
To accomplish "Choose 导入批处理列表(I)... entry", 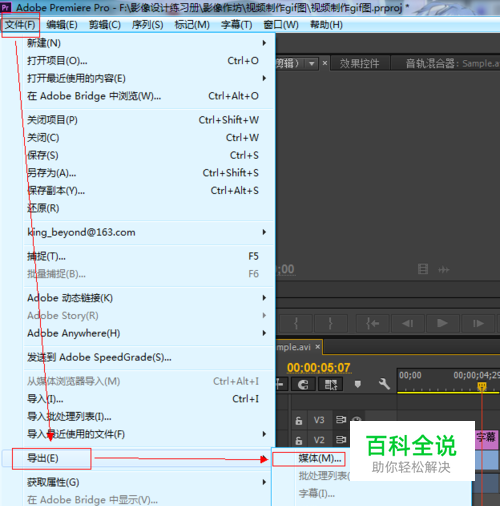I will pos(148,417).
